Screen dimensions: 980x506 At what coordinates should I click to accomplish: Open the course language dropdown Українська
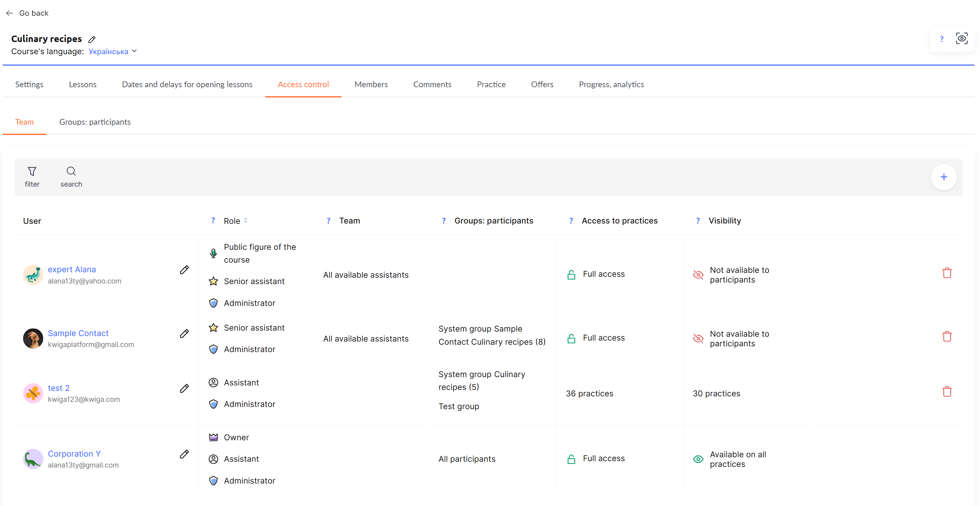(x=112, y=51)
